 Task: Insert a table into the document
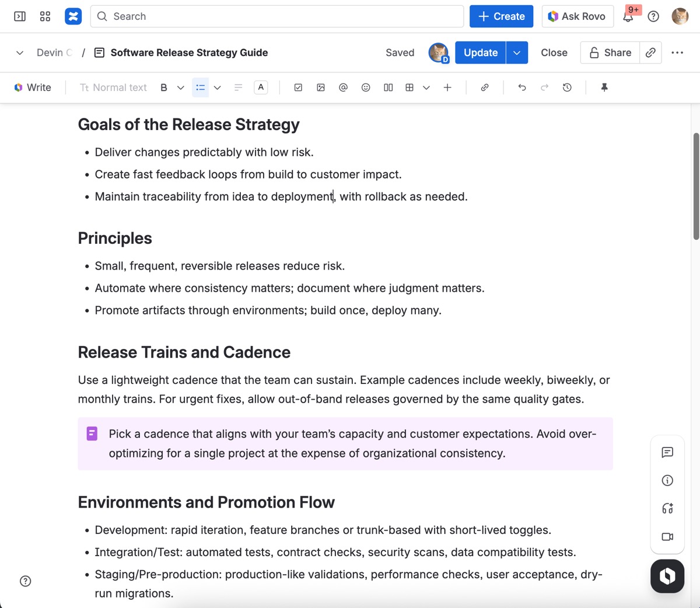pyautogui.click(x=409, y=87)
